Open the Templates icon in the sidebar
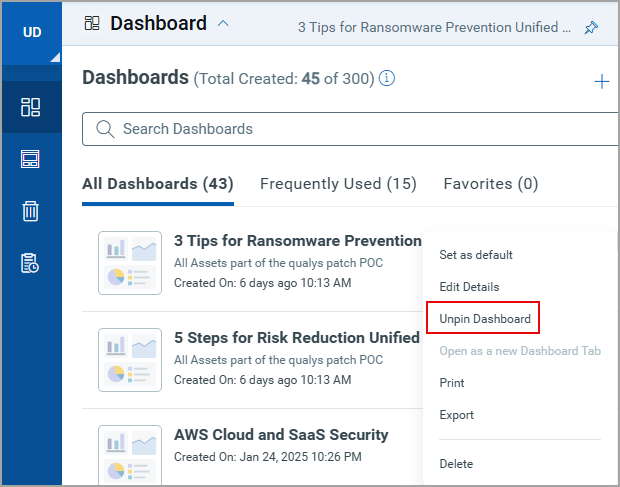This screenshot has height=487, width=620. (x=30, y=159)
